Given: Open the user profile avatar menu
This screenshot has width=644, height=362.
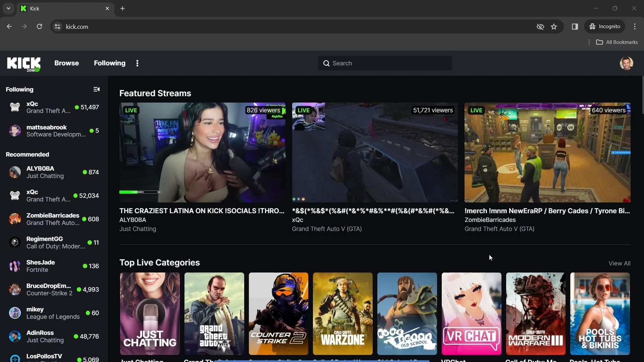Looking at the screenshot, I should coord(626,63).
